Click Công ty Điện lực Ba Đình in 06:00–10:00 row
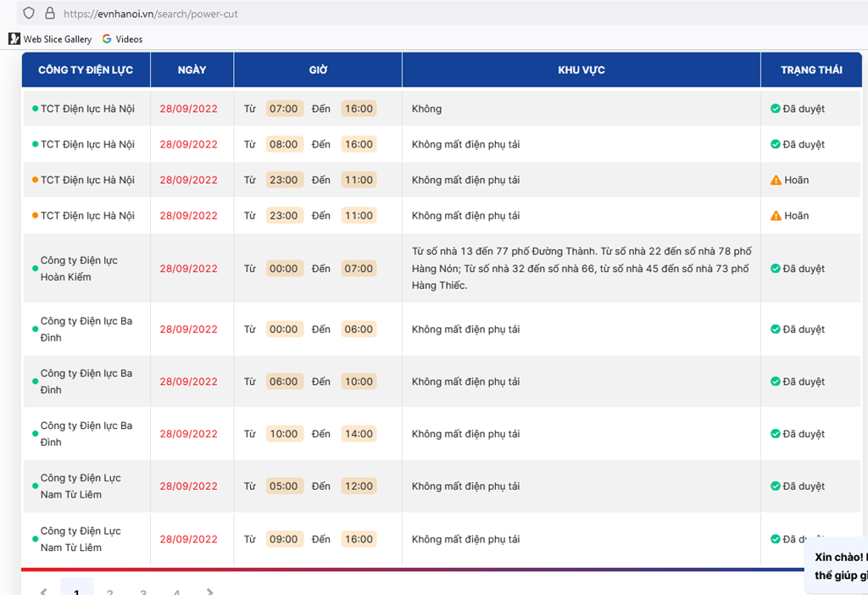 (86, 381)
